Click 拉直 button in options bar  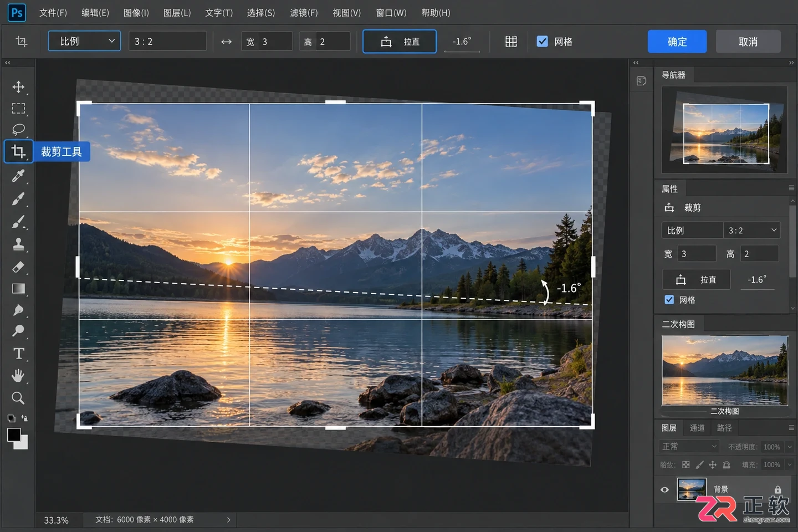point(400,42)
